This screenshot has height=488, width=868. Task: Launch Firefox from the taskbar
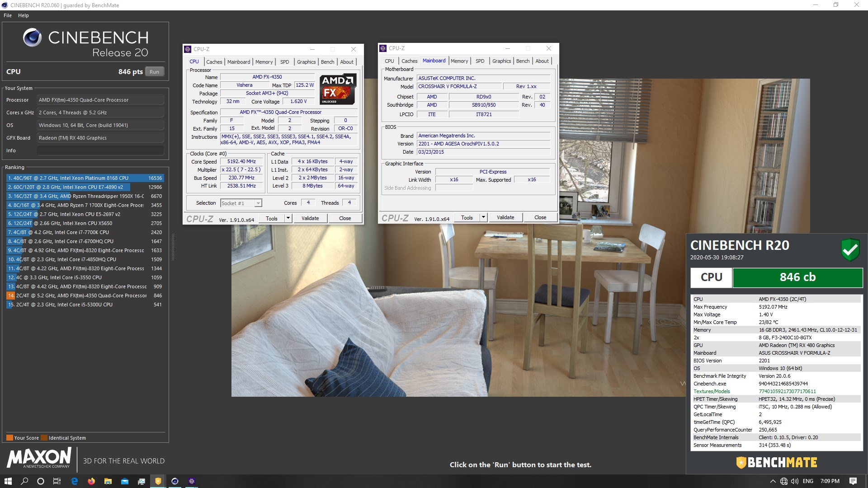tap(91, 481)
